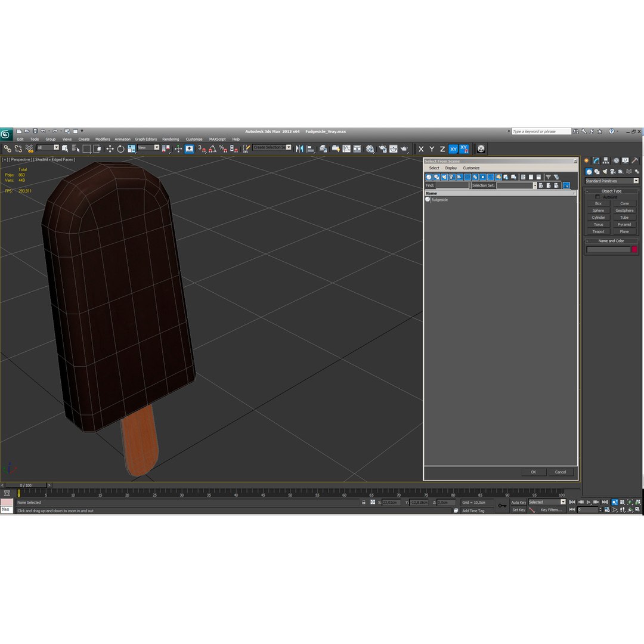
Task: Click the Mirror tool icon
Action: (x=299, y=148)
